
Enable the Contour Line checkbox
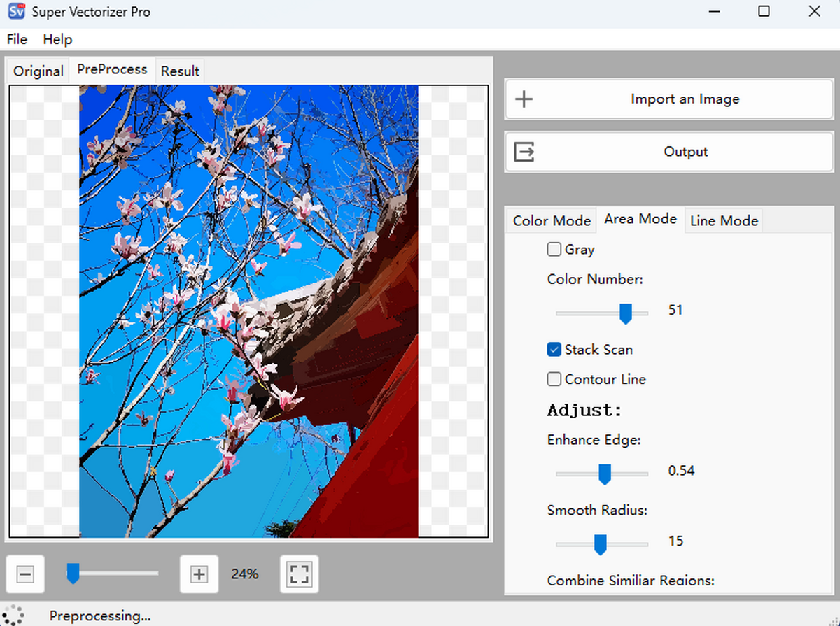(x=554, y=379)
